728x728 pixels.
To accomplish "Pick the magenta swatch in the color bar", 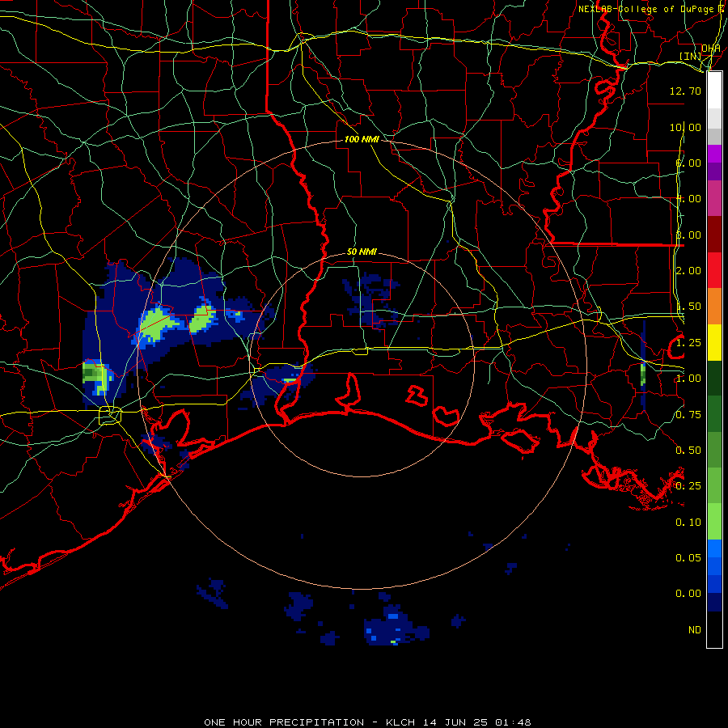I will pyautogui.click(x=714, y=154).
